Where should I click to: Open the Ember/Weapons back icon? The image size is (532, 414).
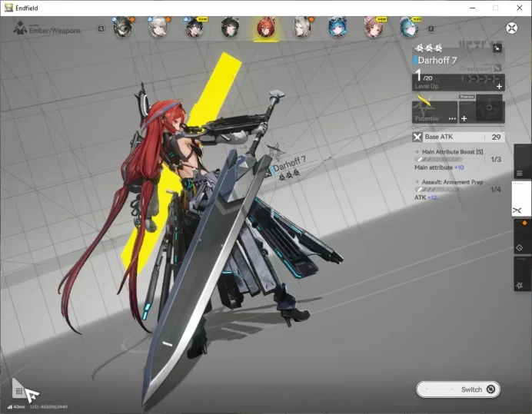(20, 28)
